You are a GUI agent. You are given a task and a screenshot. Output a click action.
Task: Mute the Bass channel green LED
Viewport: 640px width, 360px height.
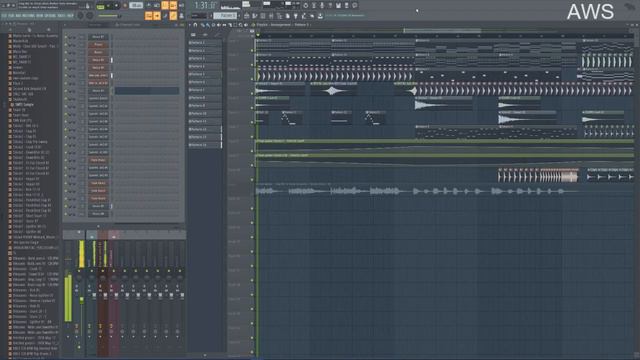pyautogui.click(x=66, y=52)
